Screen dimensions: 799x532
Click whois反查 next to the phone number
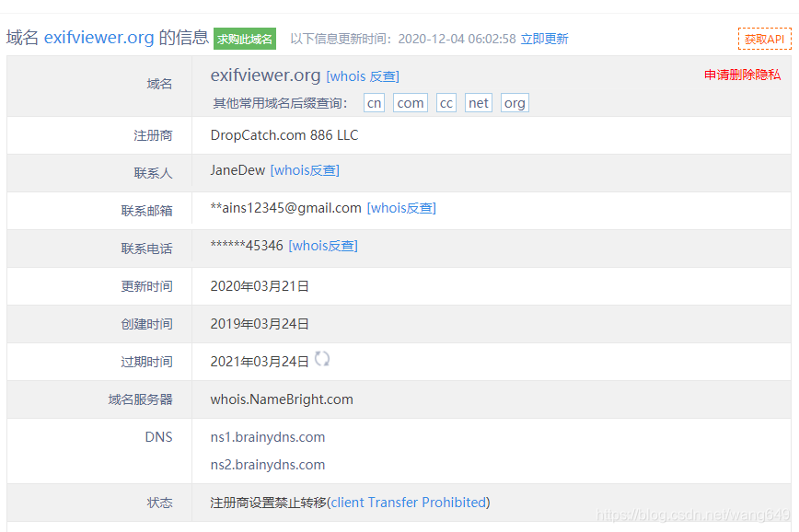point(323,246)
